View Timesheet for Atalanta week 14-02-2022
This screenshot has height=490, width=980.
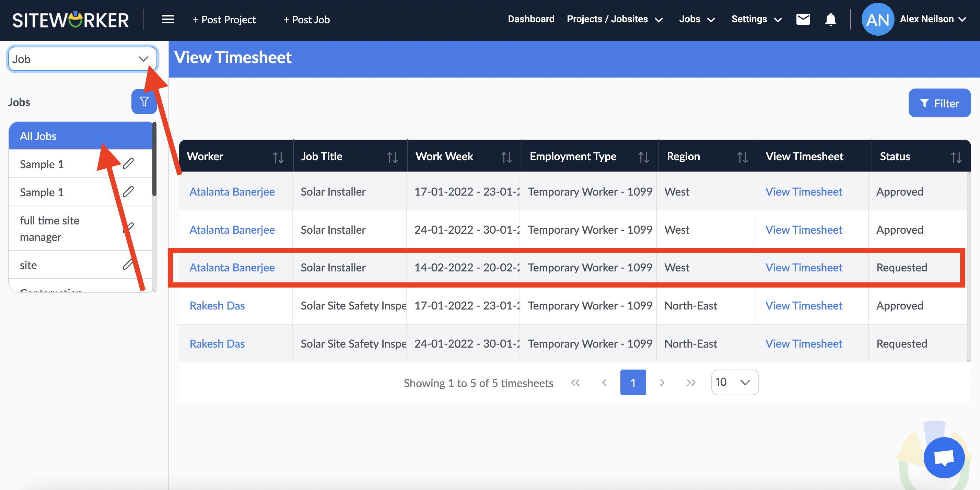(x=804, y=267)
